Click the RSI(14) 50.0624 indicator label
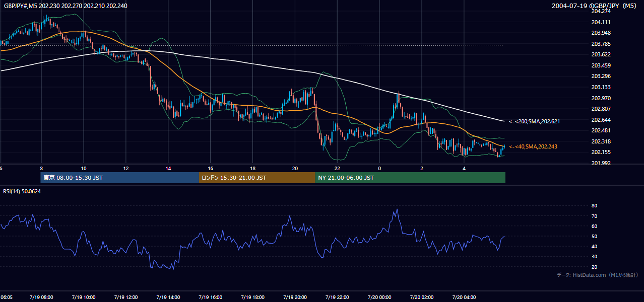644x302 pixels. tap(22, 191)
